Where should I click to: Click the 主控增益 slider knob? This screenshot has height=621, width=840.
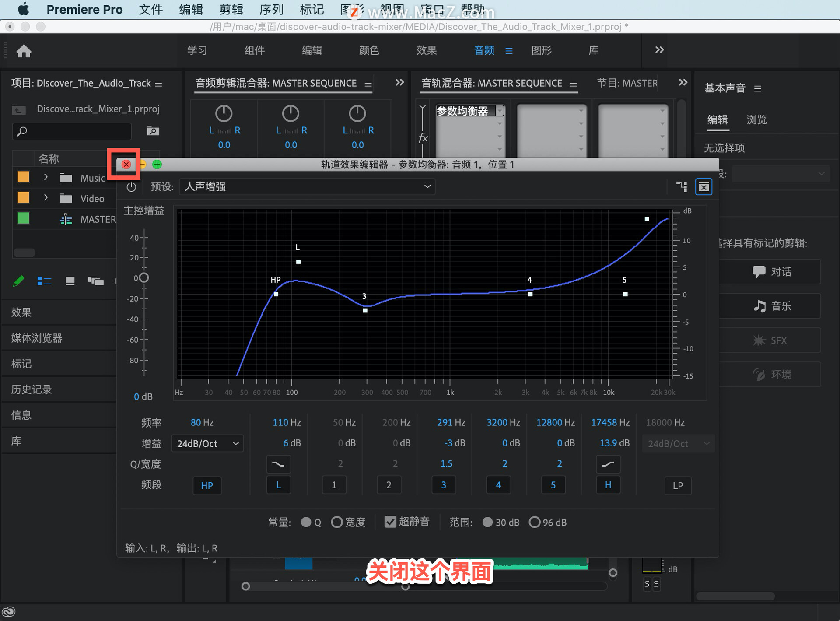[x=143, y=278]
